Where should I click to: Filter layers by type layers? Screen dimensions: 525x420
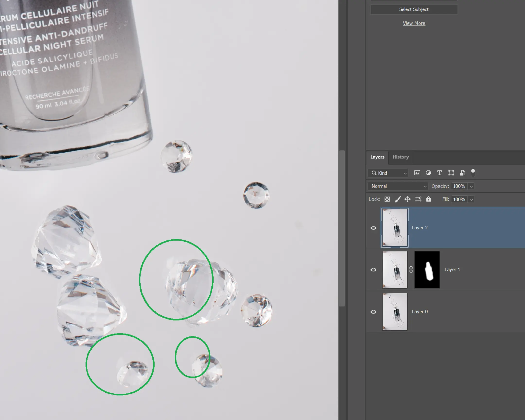point(439,173)
